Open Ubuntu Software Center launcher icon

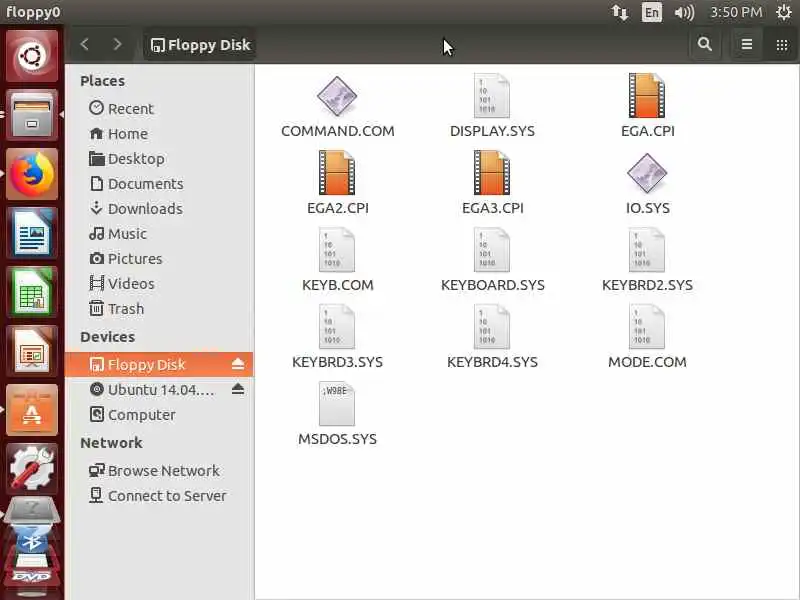[x=32, y=411]
